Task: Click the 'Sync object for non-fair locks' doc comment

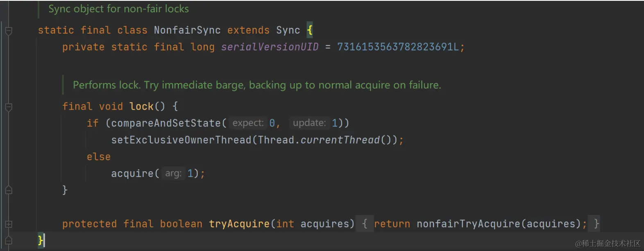Action: 118,9
